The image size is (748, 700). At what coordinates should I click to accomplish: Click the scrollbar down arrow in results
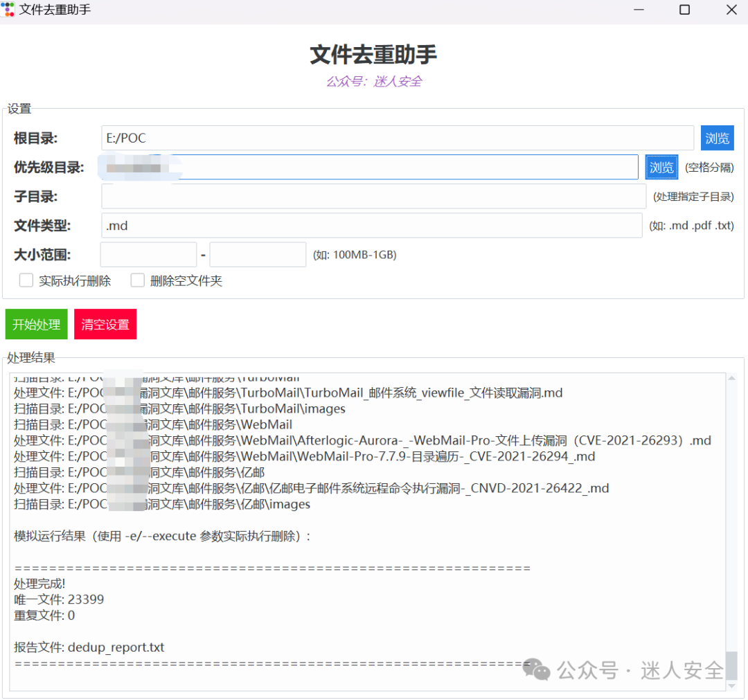coord(731,685)
